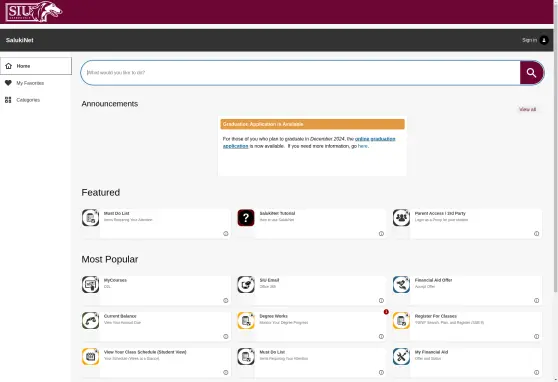Open the SalukiNet Tutorial question-mark icon
Viewport: 558px width, 382px height.
(x=246, y=218)
